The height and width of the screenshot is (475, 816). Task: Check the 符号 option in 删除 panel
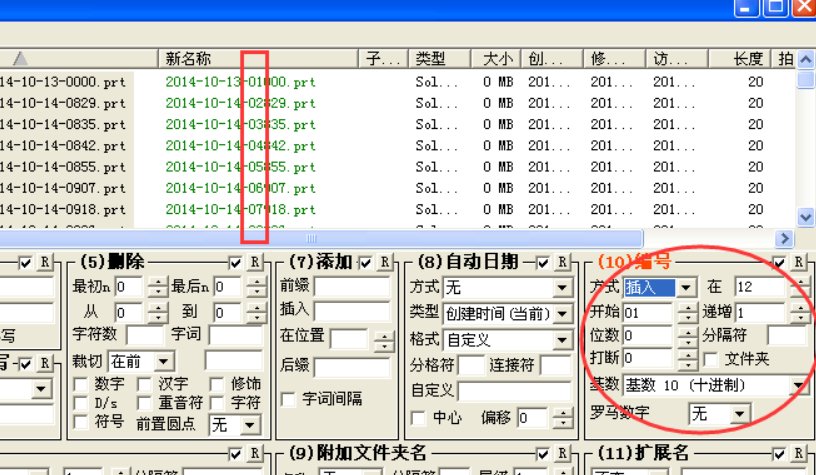click(x=81, y=422)
